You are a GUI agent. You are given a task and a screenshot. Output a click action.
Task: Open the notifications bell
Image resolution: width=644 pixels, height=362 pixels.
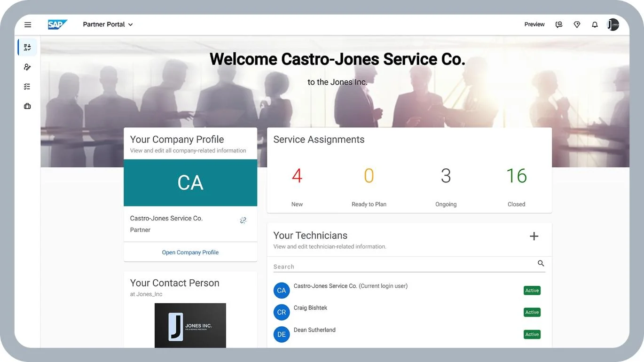(x=595, y=24)
